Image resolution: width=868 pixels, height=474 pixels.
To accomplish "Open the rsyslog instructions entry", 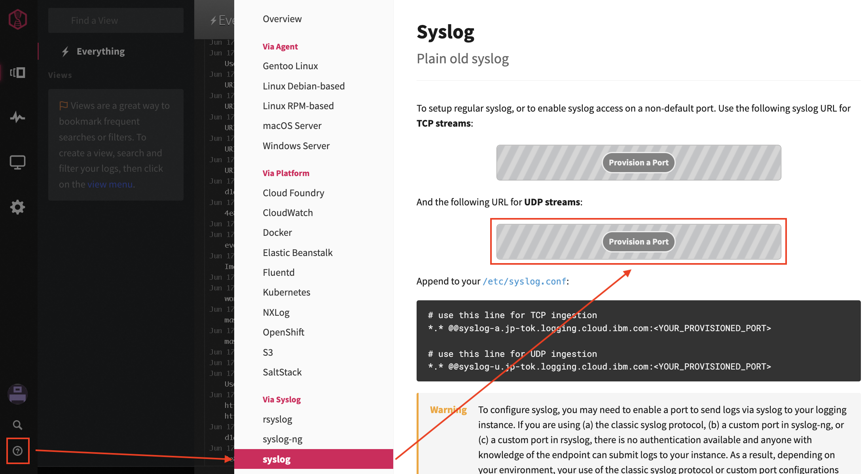I will [277, 419].
